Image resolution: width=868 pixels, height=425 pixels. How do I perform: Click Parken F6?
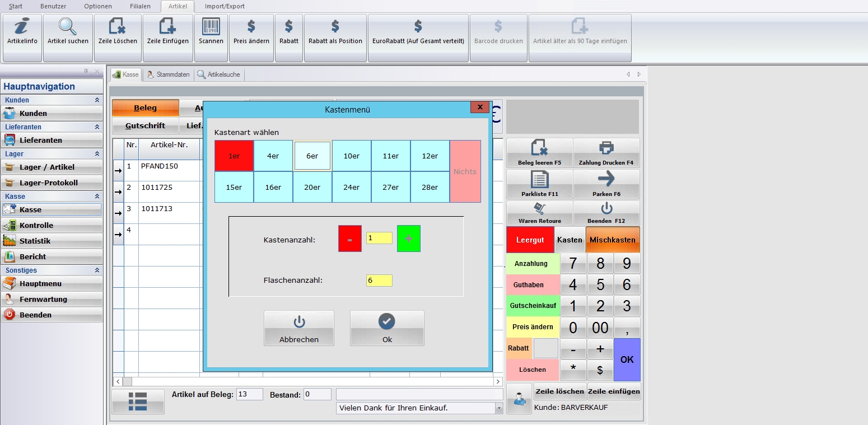[606, 184]
